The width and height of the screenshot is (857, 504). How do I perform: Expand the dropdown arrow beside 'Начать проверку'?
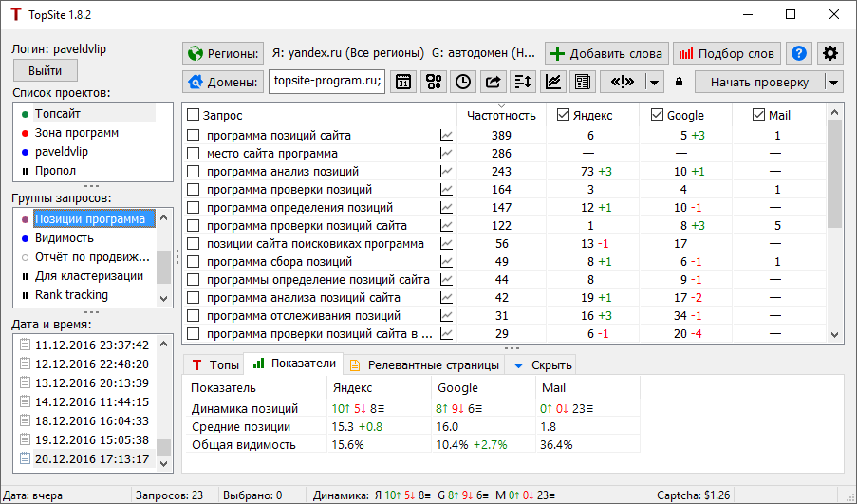833,82
